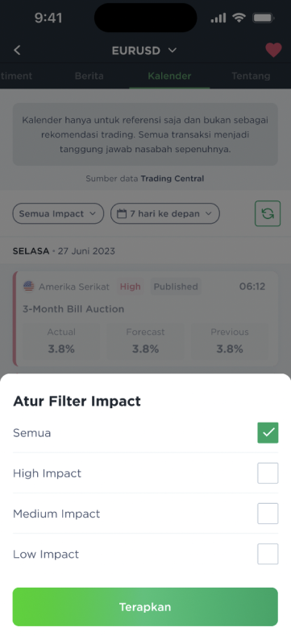The image size is (291, 644).
Task: Tap the green refresh icon button
Action: (268, 213)
